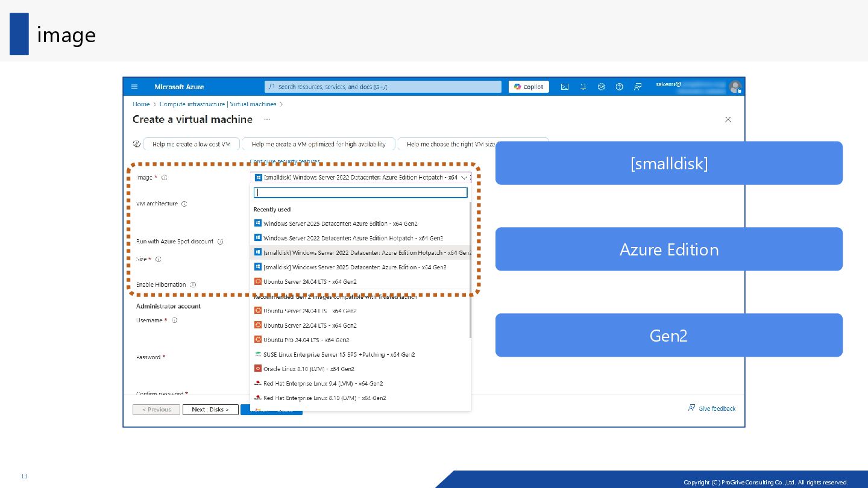Image resolution: width=868 pixels, height=488 pixels.
Task: Click the top search resources bar
Action: click(383, 87)
